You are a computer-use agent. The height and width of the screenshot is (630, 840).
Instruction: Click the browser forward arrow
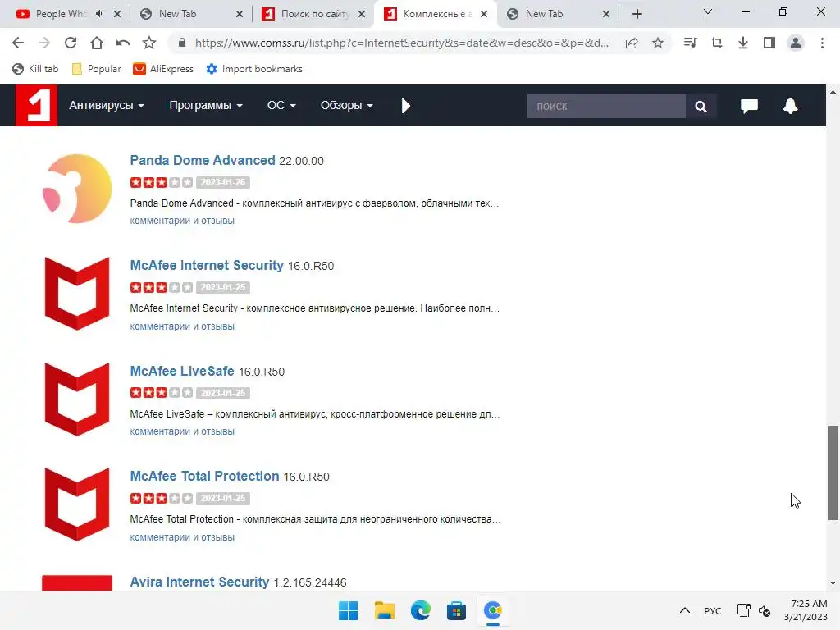point(44,43)
